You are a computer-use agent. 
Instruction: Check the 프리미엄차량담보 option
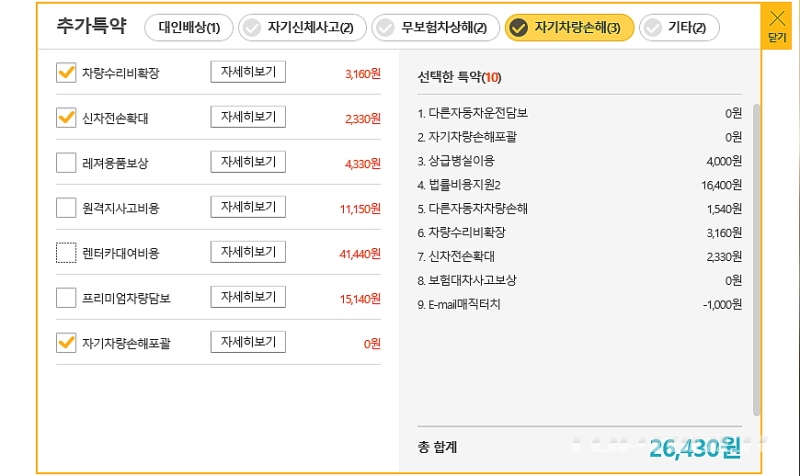click(x=66, y=297)
